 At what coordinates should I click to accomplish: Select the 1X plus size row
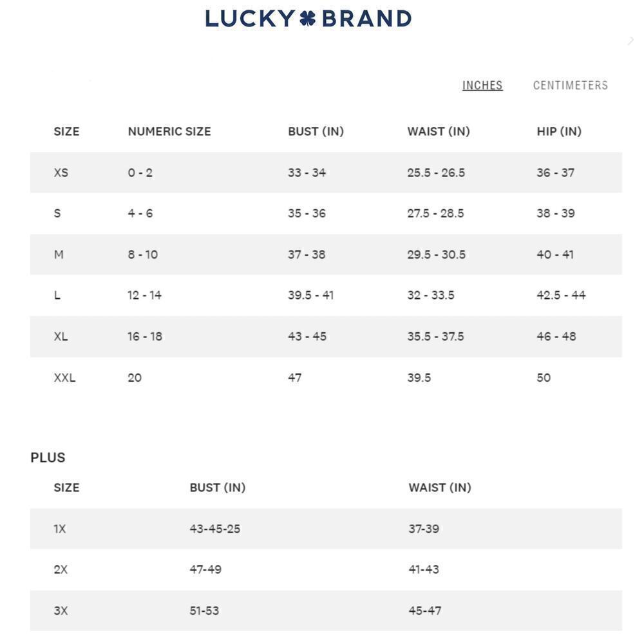click(60, 529)
